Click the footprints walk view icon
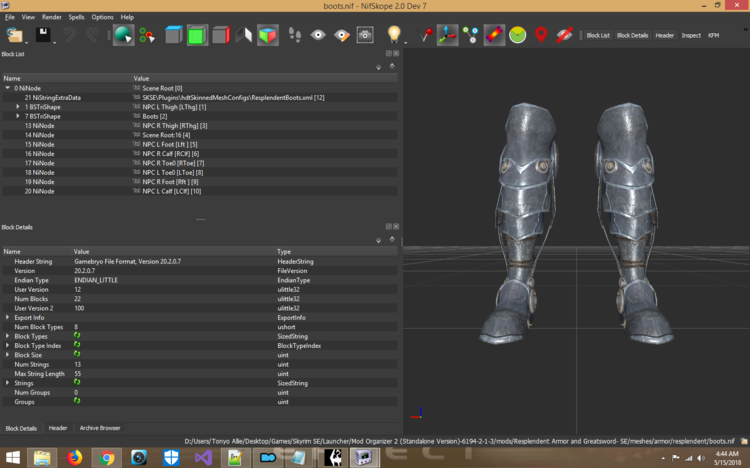Image resolution: width=750 pixels, height=468 pixels. point(295,35)
